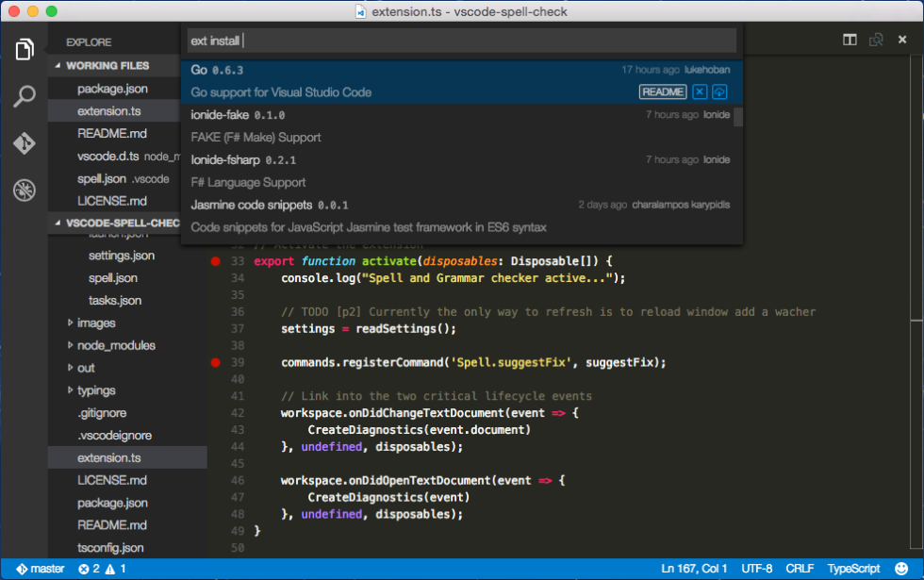
Task: Open the README for the Go extension
Action: [663, 91]
